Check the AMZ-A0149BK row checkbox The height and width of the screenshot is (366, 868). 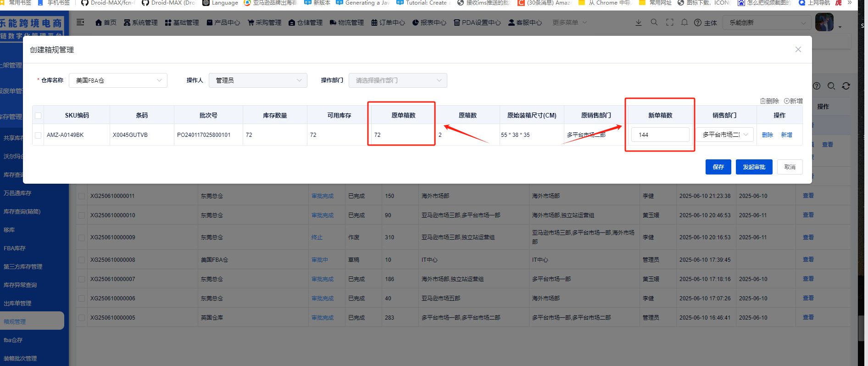click(x=38, y=135)
